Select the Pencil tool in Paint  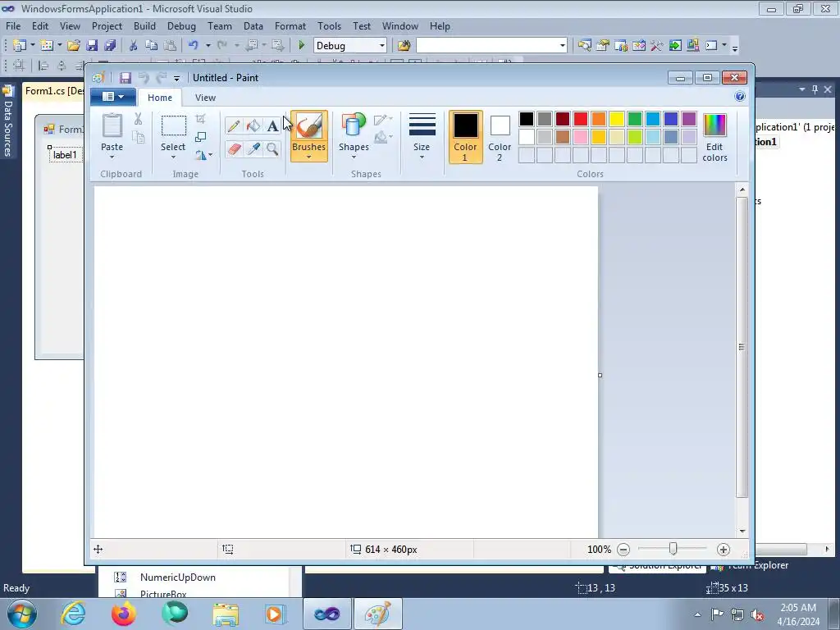234,126
